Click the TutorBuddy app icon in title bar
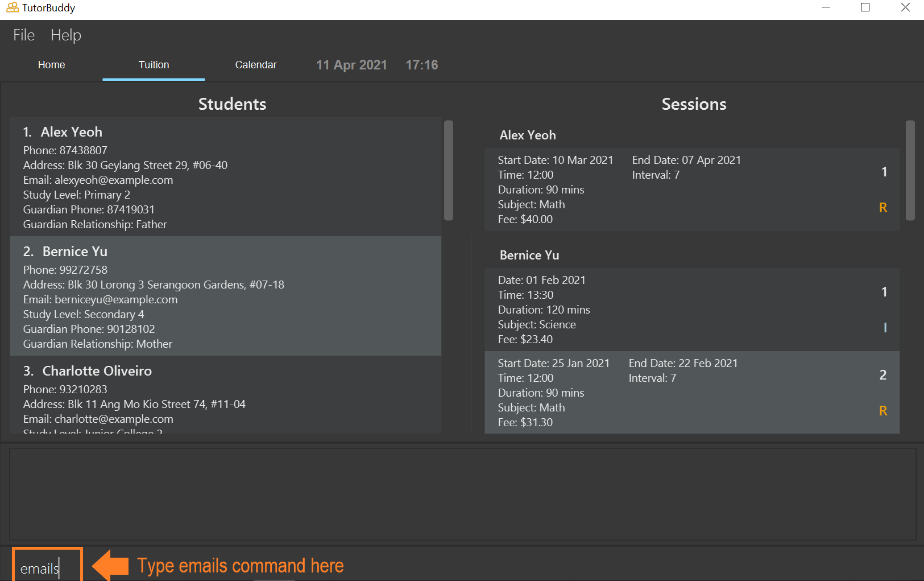Viewport: 924px width, 581px height. point(12,8)
